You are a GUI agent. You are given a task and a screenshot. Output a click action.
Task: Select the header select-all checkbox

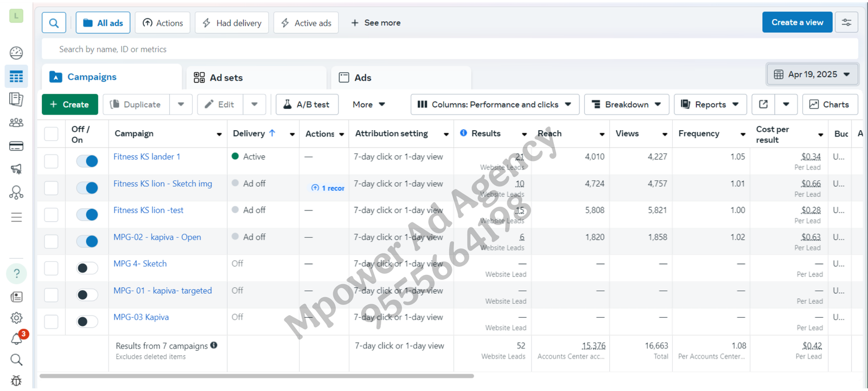click(x=51, y=134)
